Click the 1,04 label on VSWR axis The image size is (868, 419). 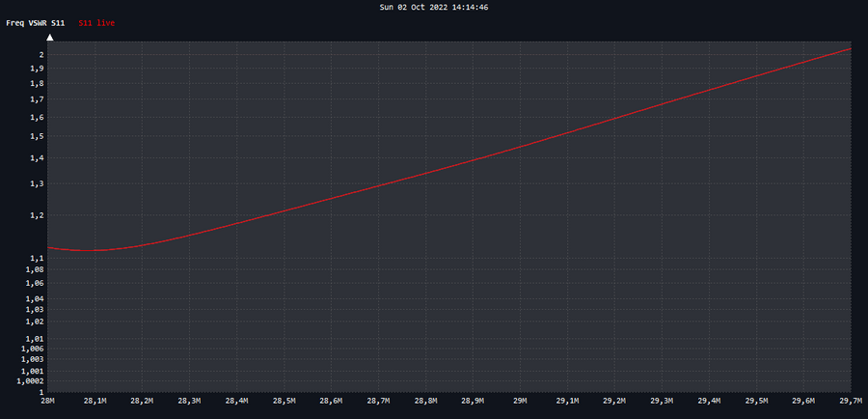(x=35, y=299)
